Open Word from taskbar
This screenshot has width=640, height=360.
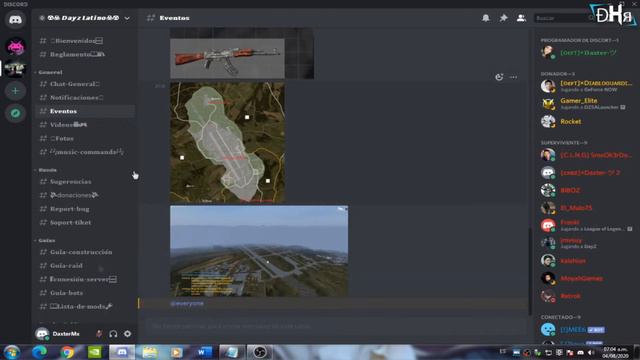(204, 352)
